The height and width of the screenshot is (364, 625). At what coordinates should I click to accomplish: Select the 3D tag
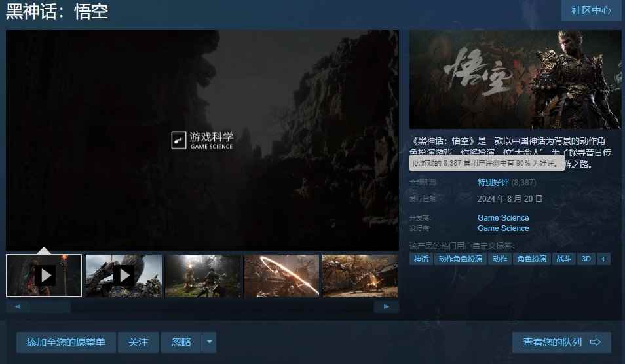point(586,259)
